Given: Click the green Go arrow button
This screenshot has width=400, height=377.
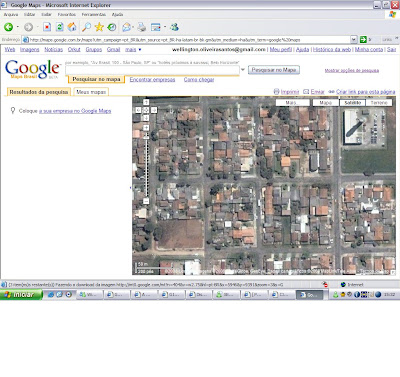Looking at the screenshot, I should [363, 40].
